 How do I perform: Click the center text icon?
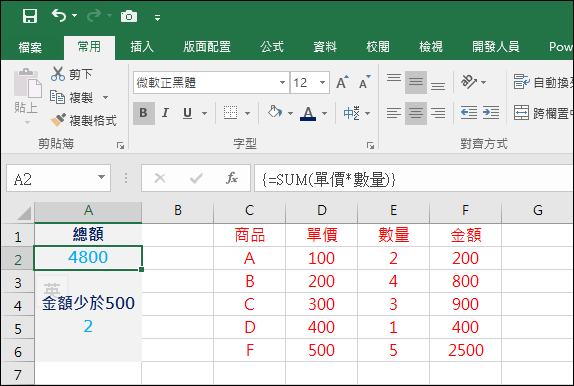(x=416, y=113)
